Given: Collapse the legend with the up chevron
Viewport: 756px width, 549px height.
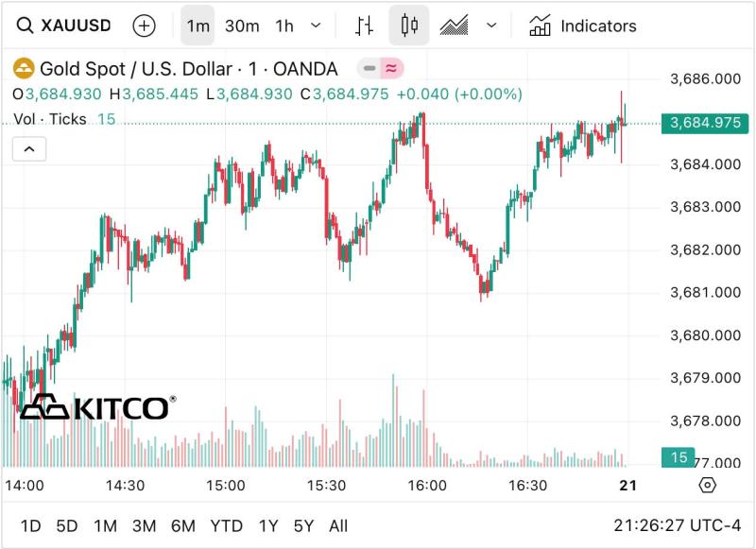Looking at the screenshot, I should tap(29, 149).
